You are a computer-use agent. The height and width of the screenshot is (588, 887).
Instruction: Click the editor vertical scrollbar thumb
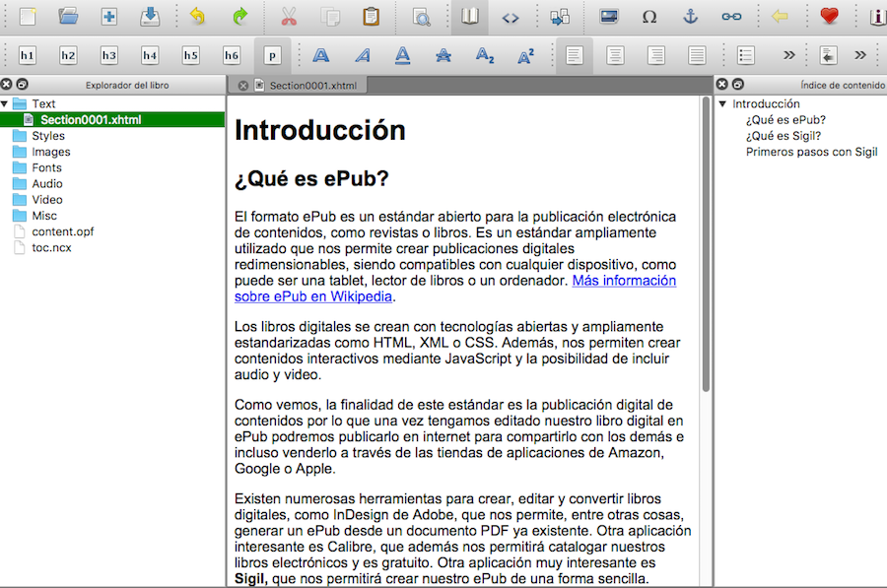coord(706,244)
